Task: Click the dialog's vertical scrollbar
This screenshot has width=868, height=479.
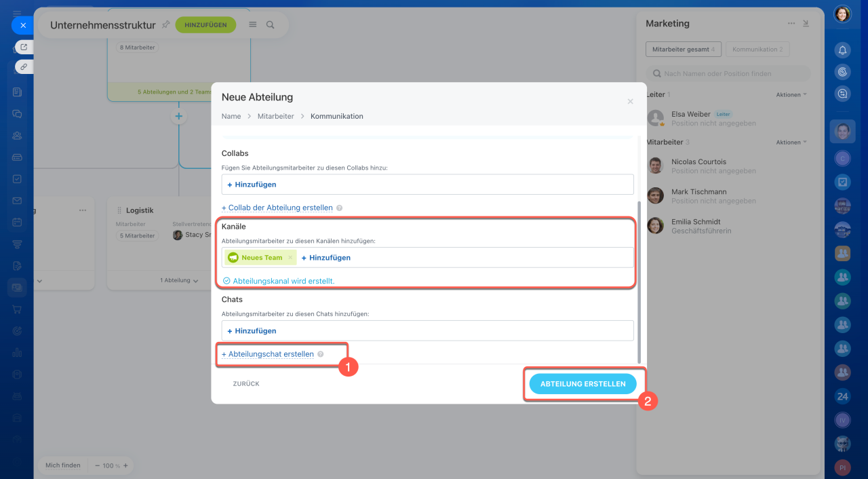Action: (x=638, y=282)
